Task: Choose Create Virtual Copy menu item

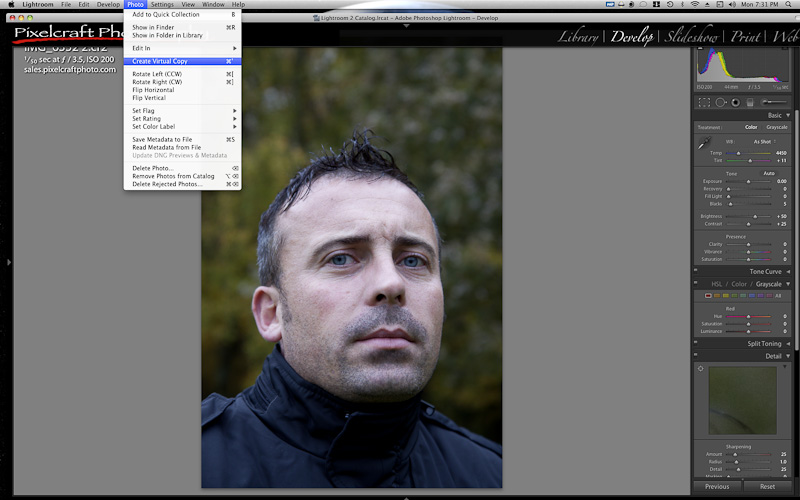Action: 183,61
